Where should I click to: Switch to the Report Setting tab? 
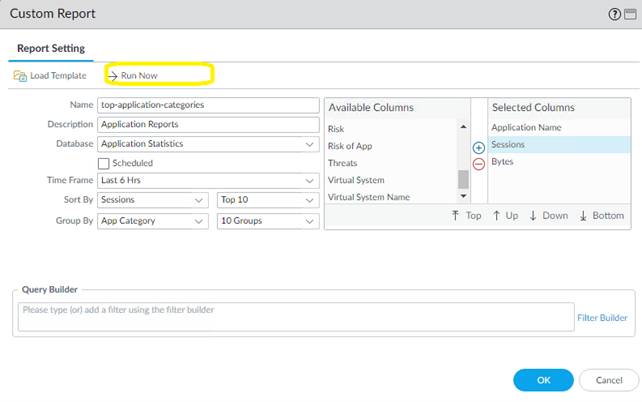coord(52,48)
